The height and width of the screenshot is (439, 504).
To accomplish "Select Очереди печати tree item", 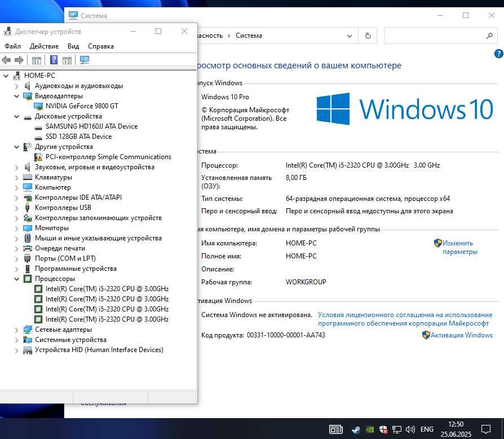I will (x=60, y=248).
